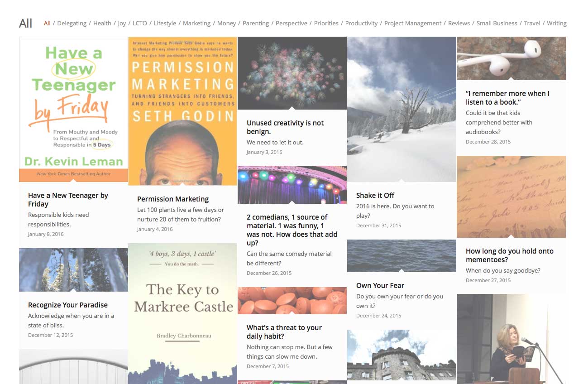
Task: Show Productivity category posts
Action: (x=362, y=23)
